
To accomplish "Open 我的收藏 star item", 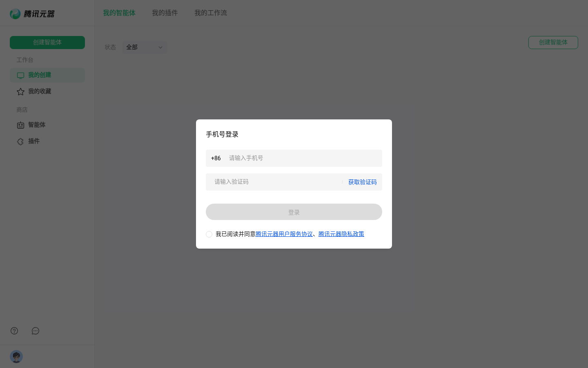I will [x=47, y=92].
